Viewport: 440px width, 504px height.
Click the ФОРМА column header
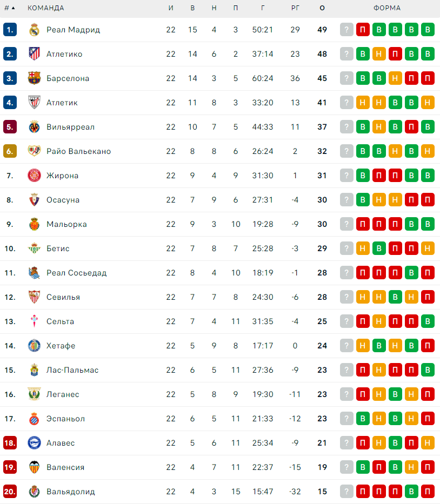[x=387, y=8]
